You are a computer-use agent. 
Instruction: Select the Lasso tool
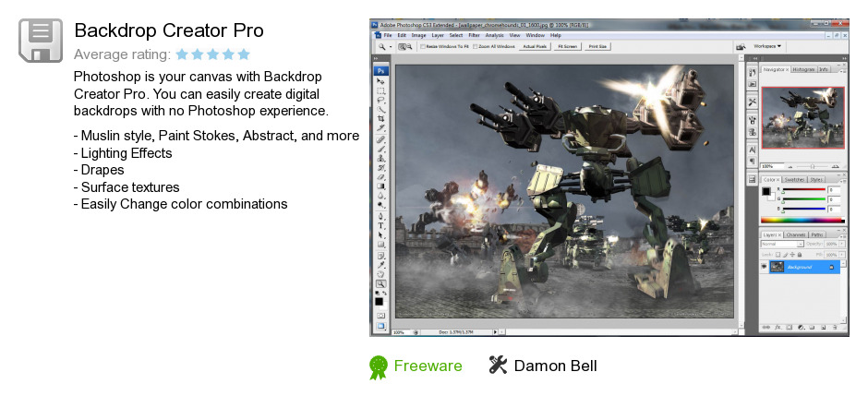coord(381,101)
